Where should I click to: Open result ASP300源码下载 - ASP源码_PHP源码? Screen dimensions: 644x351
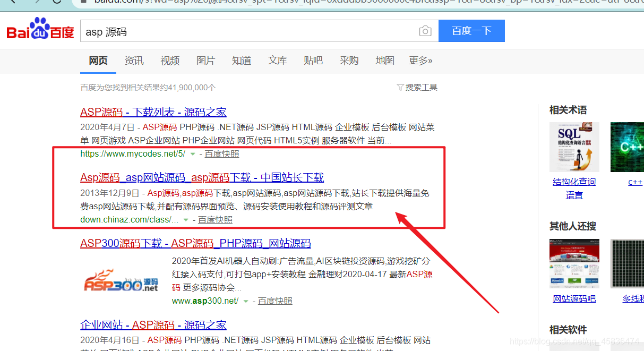tap(195, 244)
